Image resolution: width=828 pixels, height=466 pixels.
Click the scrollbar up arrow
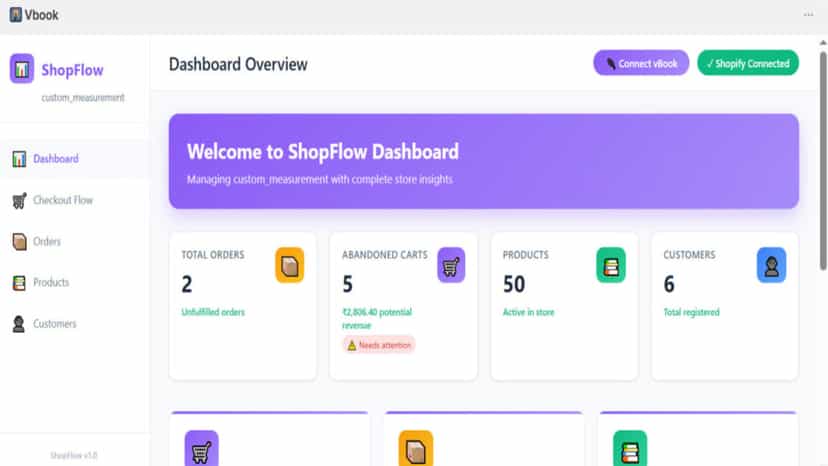pyautogui.click(x=823, y=43)
